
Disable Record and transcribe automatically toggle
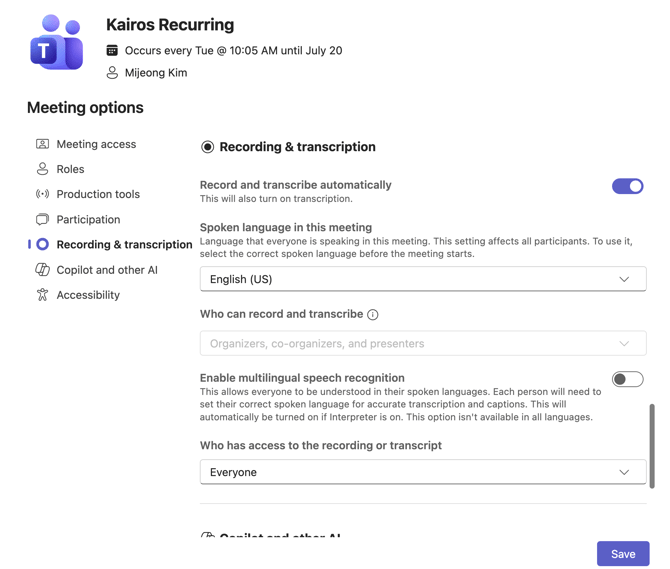(x=627, y=186)
